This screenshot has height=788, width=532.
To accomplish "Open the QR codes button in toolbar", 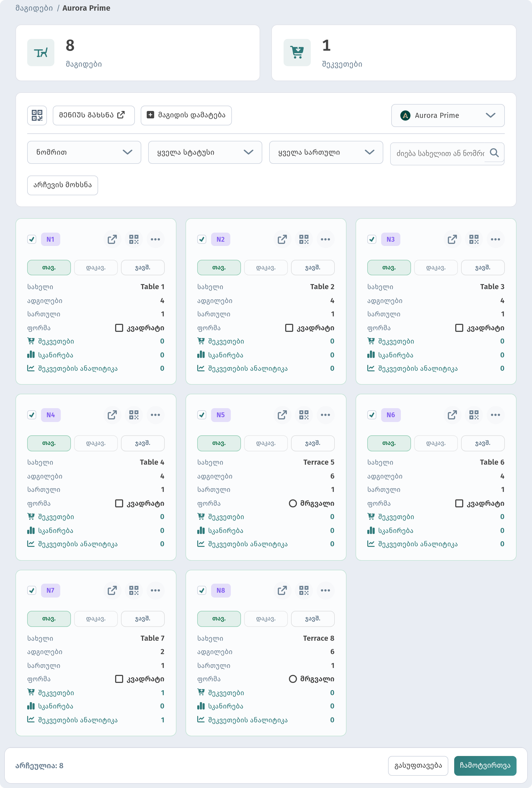I will tap(37, 115).
